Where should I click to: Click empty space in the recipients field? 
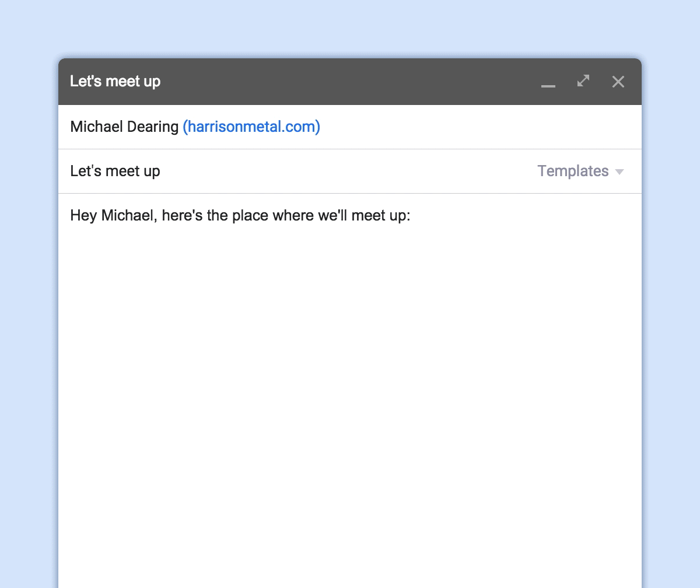click(478, 127)
